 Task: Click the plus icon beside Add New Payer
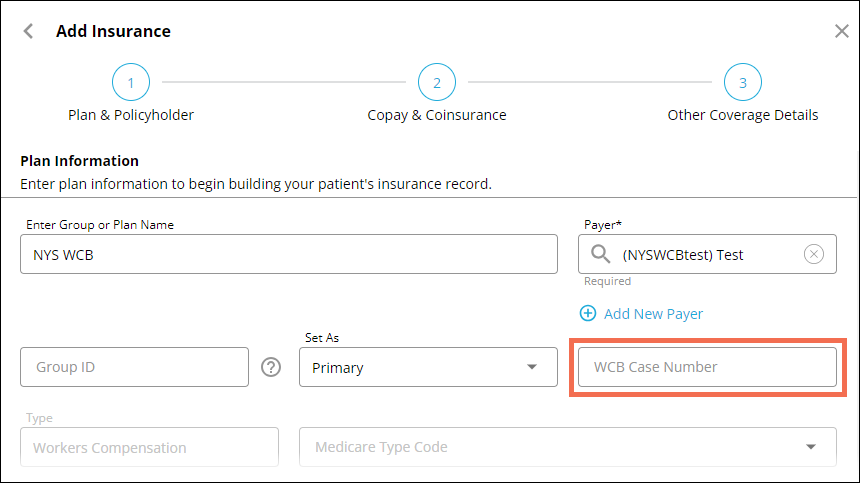(x=588, y=314)
